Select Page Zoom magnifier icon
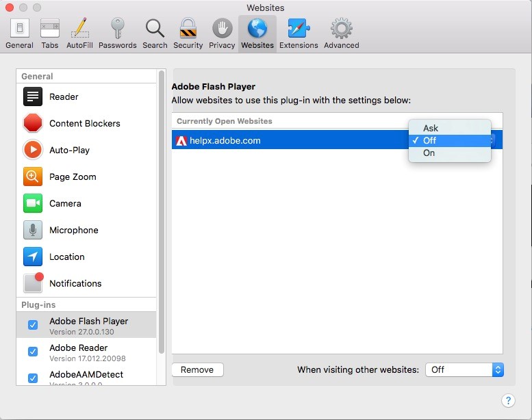This screenshot has width=532, height=420. [x=33, y=176]
